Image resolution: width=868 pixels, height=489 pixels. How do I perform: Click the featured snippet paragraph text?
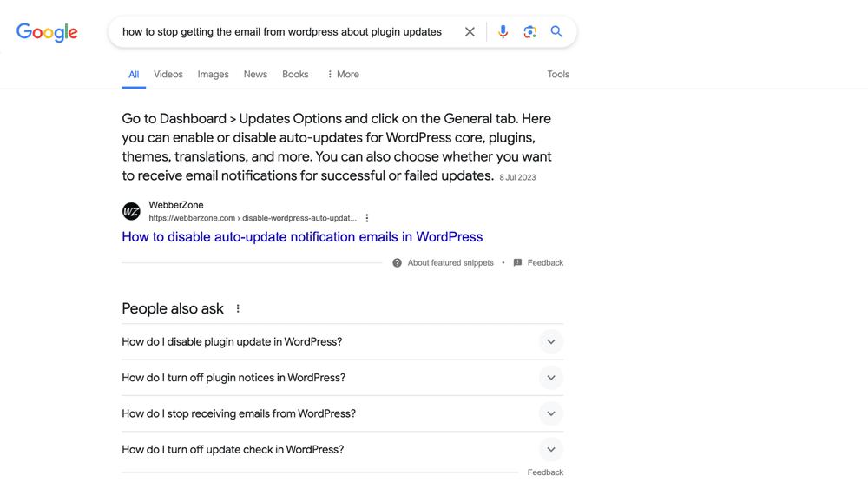click(x=337, y=148)
